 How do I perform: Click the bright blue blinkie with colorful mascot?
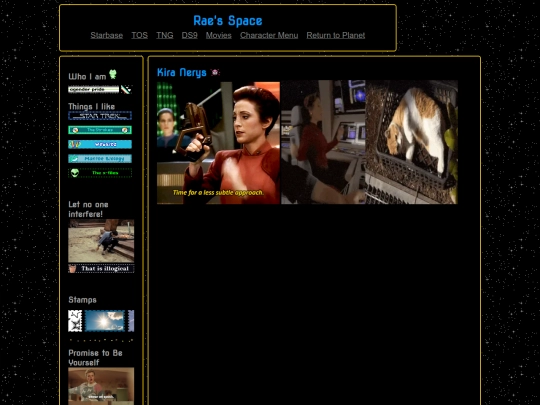[x=100, y=144]
